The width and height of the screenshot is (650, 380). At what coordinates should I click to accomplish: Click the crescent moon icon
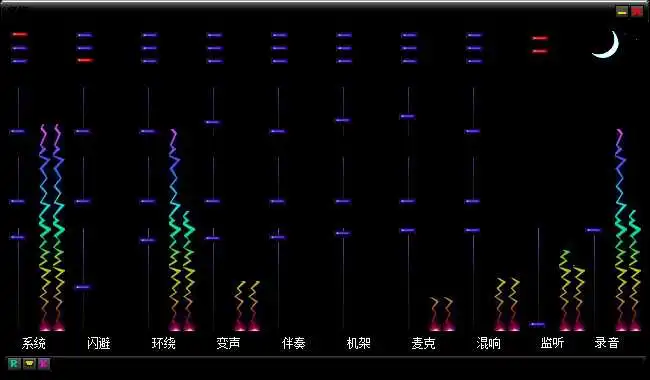[606, 45]
